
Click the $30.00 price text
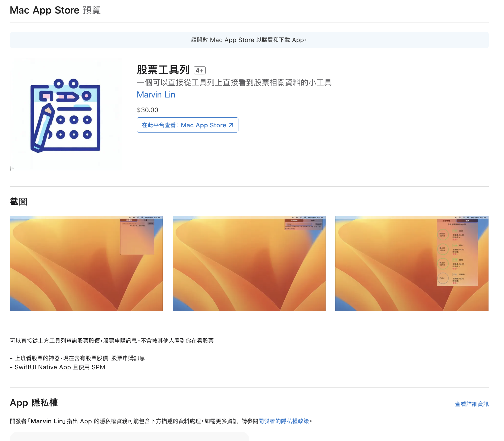147,110
